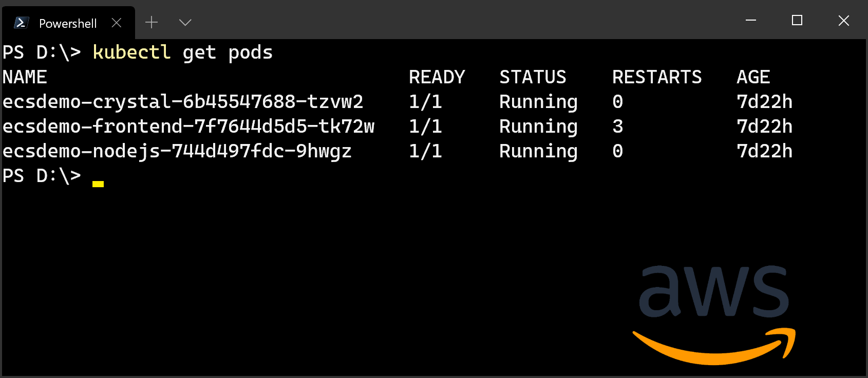Open a new tab with plus icon

coord(152,22)
